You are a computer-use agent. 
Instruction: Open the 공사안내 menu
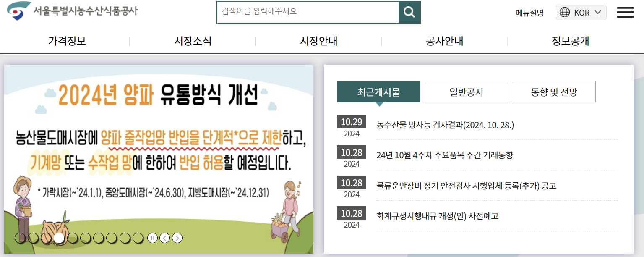445,41
